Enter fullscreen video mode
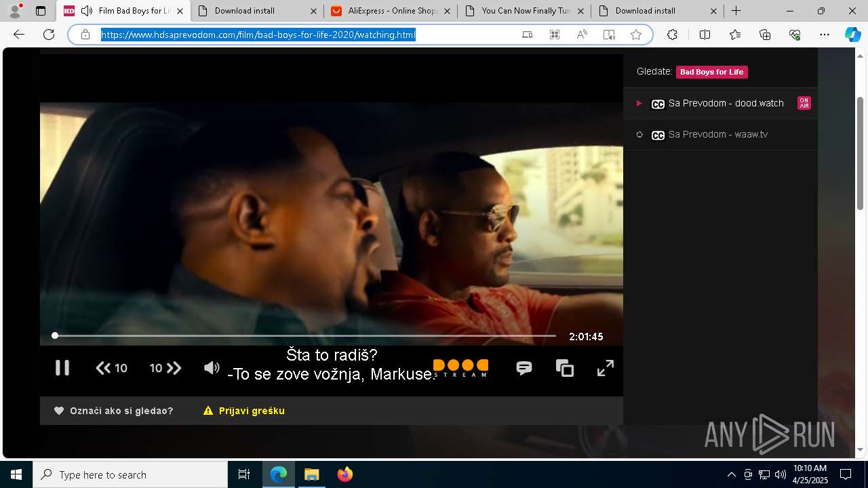 click(x=606, y=368)
